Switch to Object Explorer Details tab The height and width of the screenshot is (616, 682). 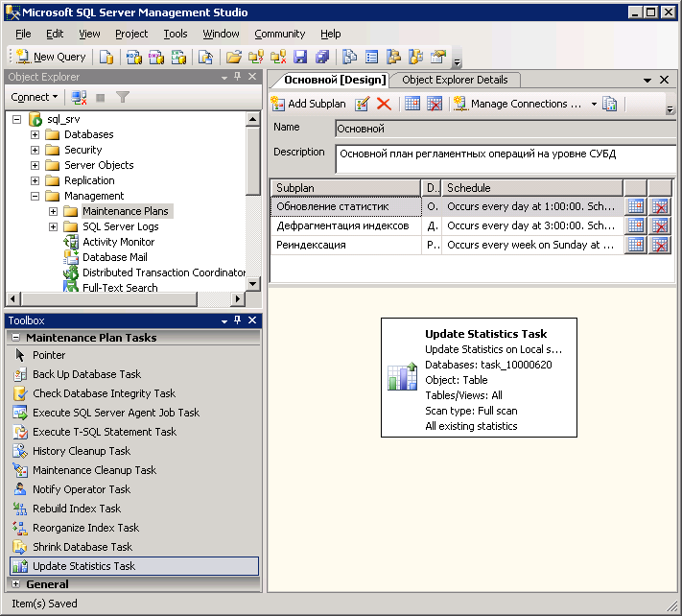coord(456,80)
